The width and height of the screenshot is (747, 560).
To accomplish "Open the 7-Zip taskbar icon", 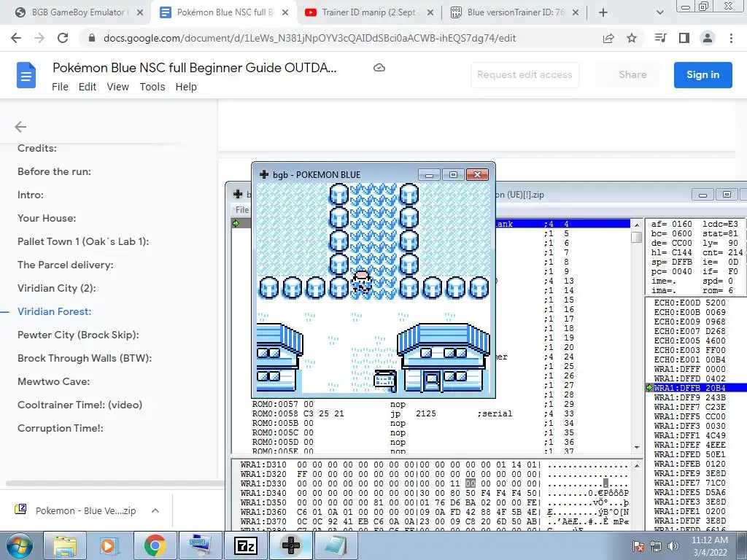I will point(246,545).
